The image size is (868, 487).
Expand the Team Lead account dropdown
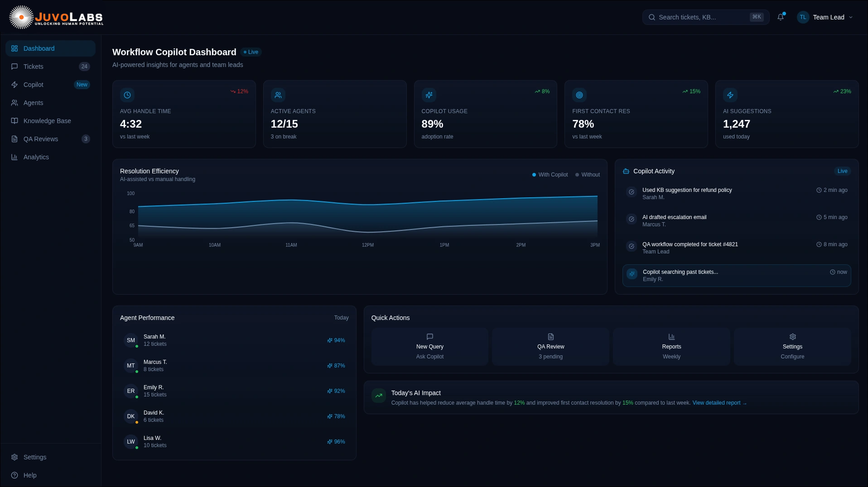(825, 17)
